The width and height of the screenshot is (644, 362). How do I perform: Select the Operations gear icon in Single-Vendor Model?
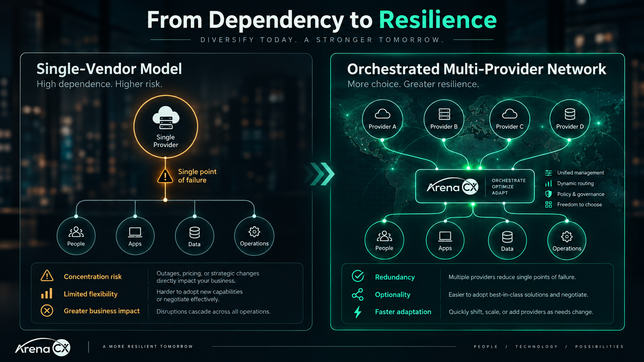254,232
